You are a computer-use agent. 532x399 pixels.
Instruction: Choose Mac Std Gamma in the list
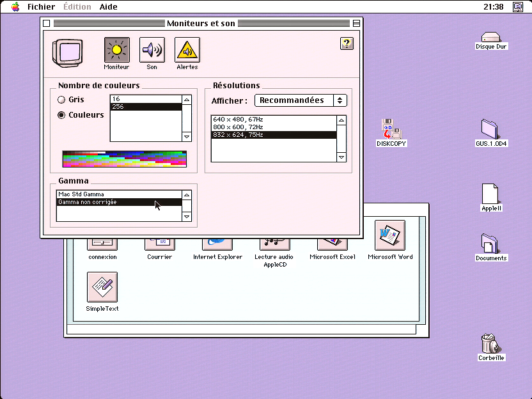tap(119, 194)
